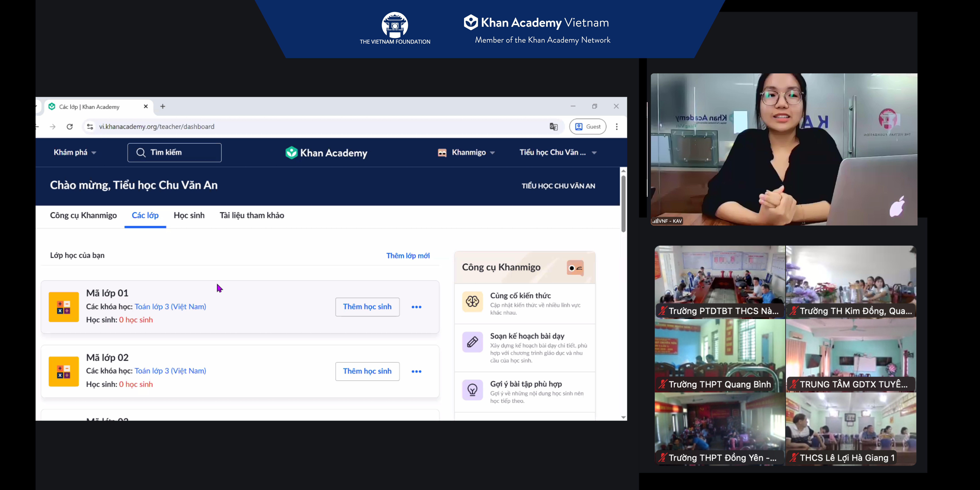Open more options for Mã lớp 01
Viewport: 980px width, 490px height.
pyautogui.click(x=417, y=307)
